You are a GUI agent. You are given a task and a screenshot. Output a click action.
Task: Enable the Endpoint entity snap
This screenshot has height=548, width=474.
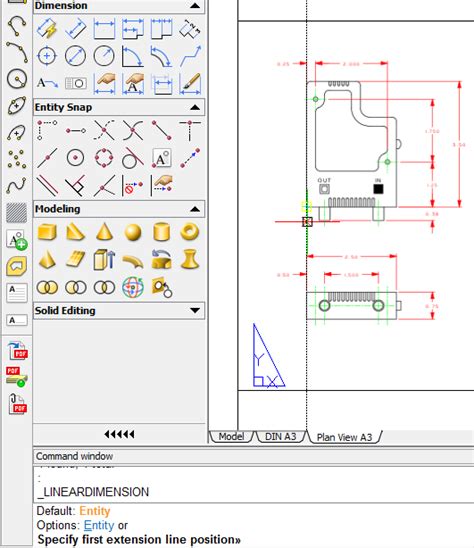tap(161, 130)
